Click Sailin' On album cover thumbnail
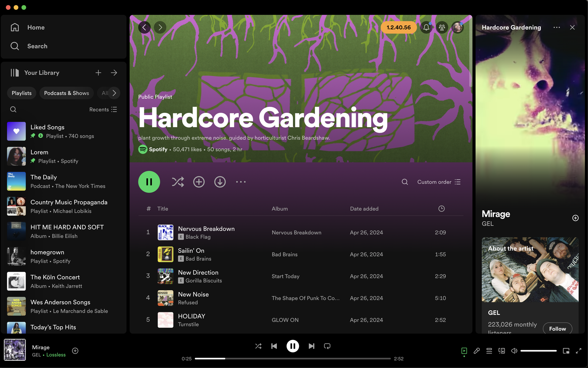 tap(165, 254)
